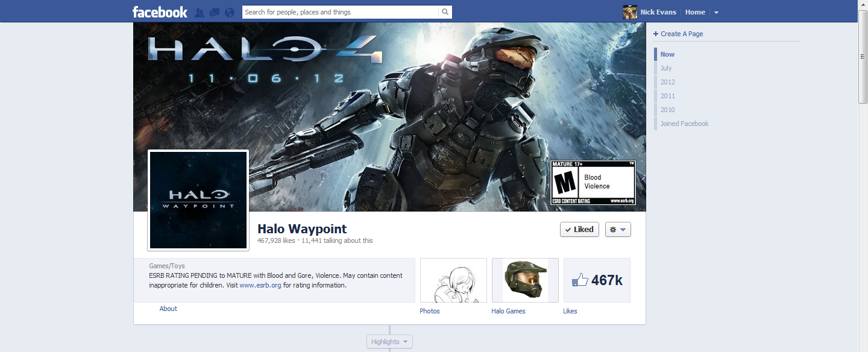Click the browser vertical scrollbar thumb
Image resolution: width=868 pixels, height=352 pixels.
click(863, 57)
